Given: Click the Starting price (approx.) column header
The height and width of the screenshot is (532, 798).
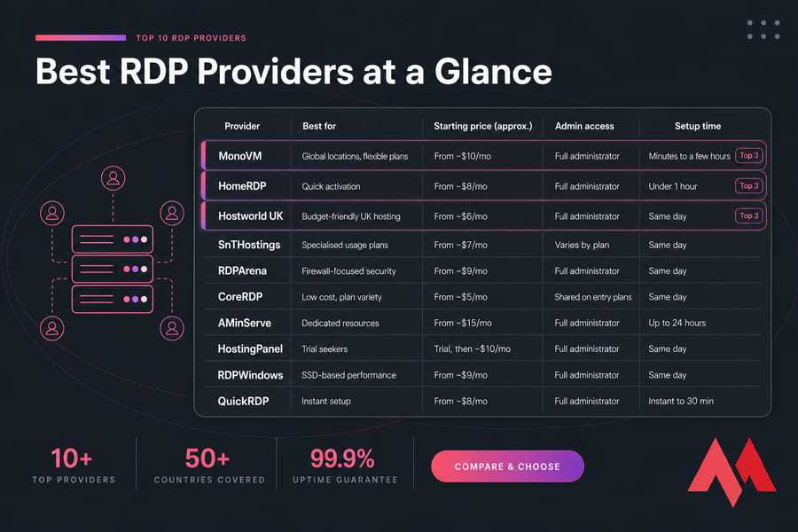Looking at the screenshot, I should (483, 126).
